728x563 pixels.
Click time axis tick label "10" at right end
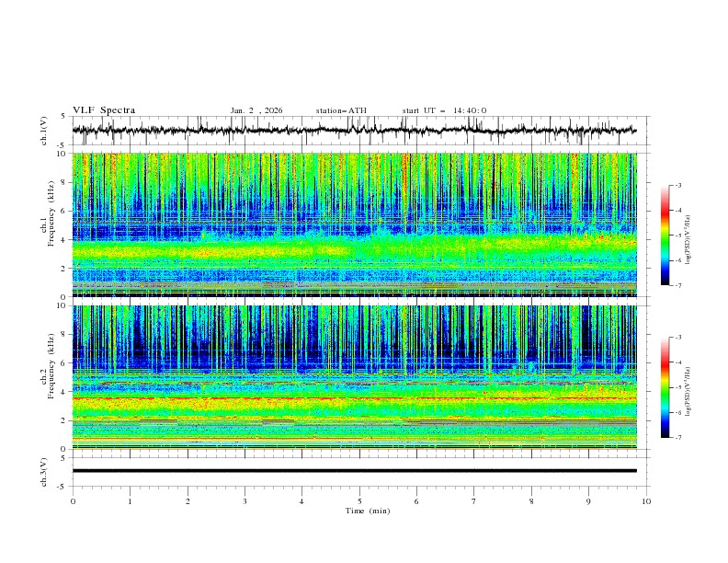646,501
